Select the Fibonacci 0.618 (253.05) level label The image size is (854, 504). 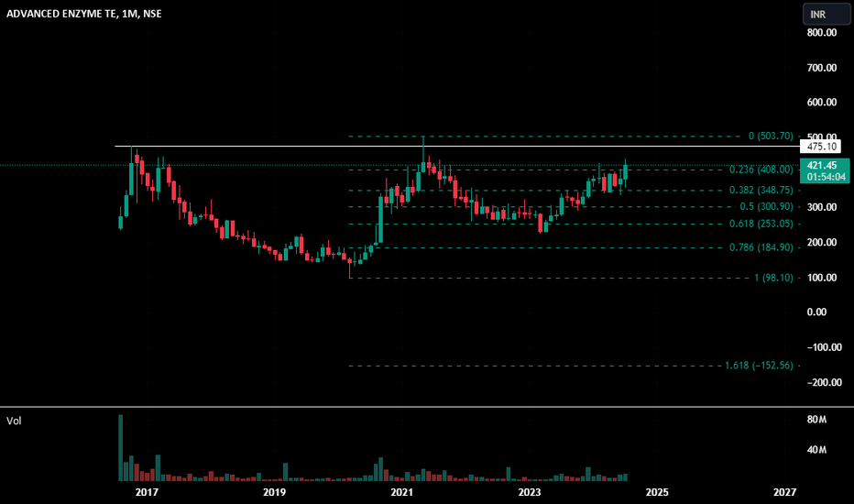(761, 224)
